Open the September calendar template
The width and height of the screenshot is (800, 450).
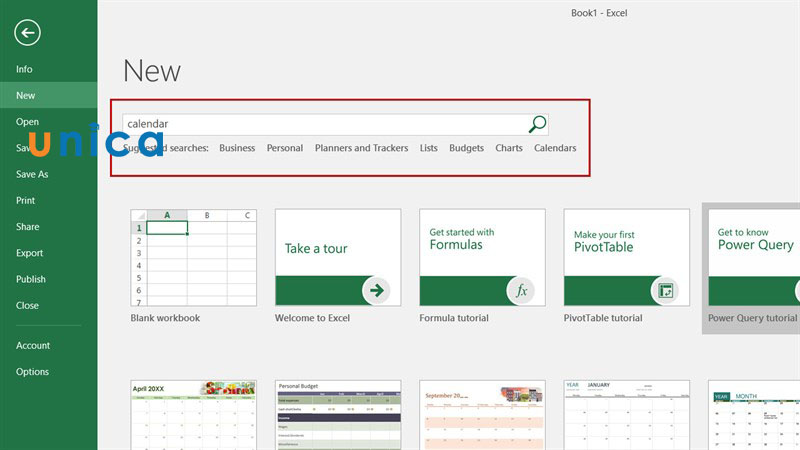coord(482,415)
